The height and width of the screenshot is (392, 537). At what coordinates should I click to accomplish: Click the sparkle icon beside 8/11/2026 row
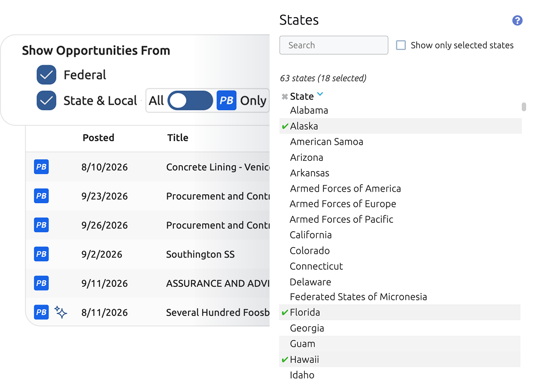click(x=60, y=312)
